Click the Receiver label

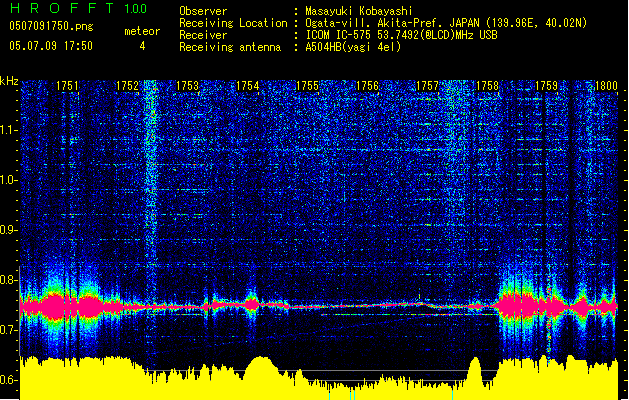point(203,35)
